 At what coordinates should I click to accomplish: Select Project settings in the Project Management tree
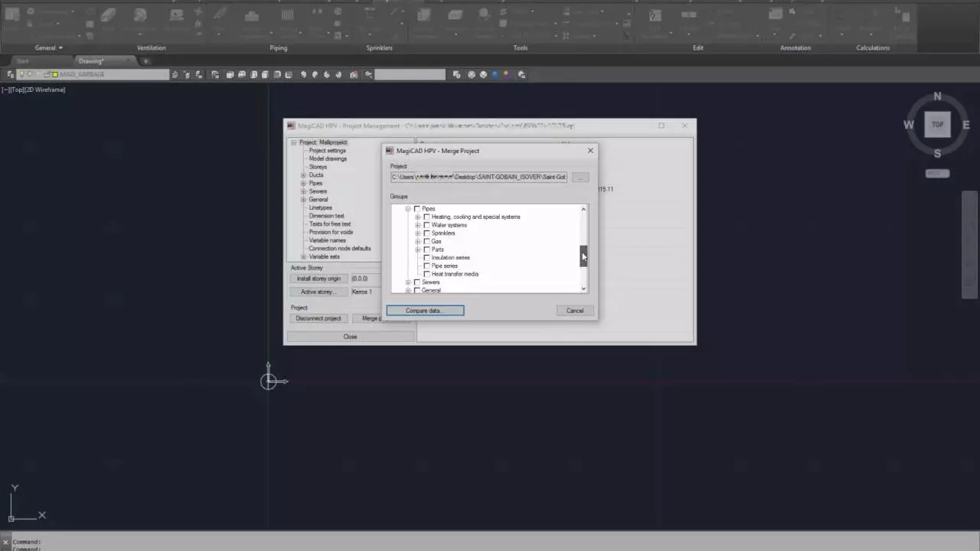pos(328,151)
